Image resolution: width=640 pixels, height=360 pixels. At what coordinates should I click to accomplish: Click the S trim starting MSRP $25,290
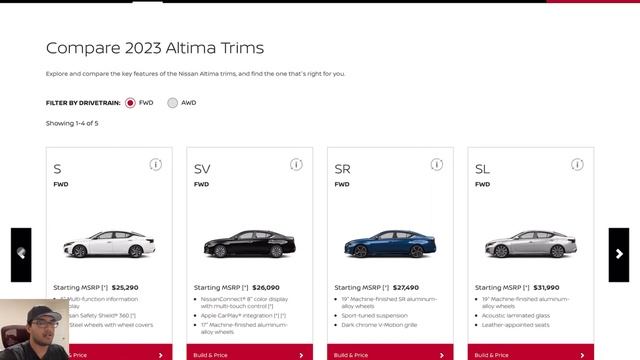96,288
